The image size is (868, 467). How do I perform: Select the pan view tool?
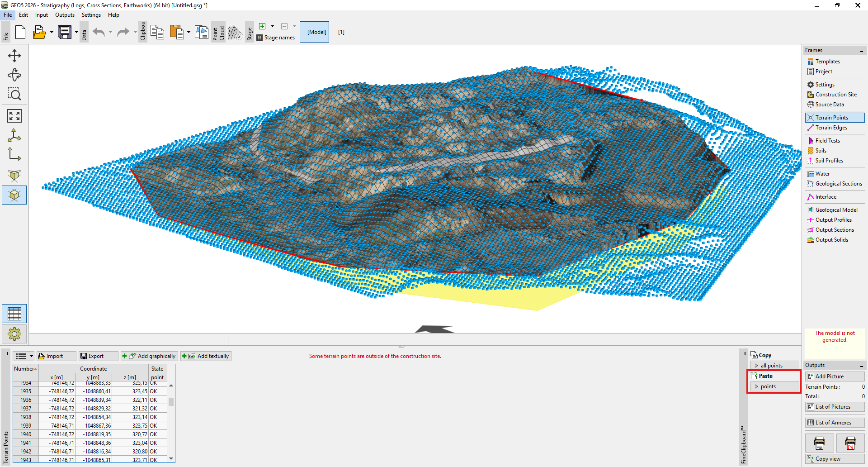14,56
